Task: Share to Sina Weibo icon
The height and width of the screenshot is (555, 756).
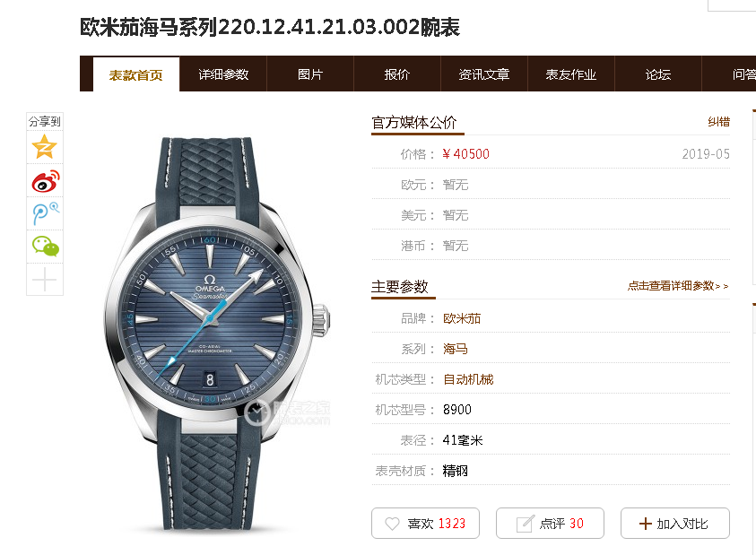Action: pos(46,181)
